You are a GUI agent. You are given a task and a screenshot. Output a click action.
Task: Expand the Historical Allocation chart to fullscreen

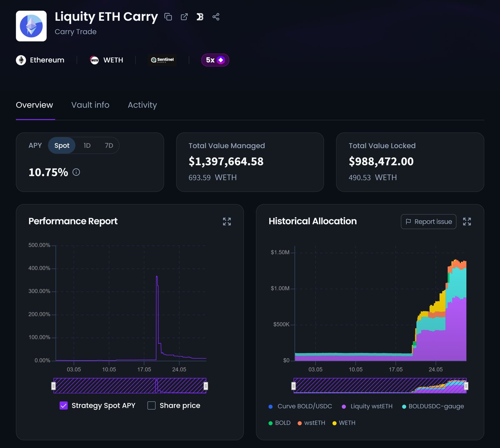pyautogui.click(x=467, y=222)
